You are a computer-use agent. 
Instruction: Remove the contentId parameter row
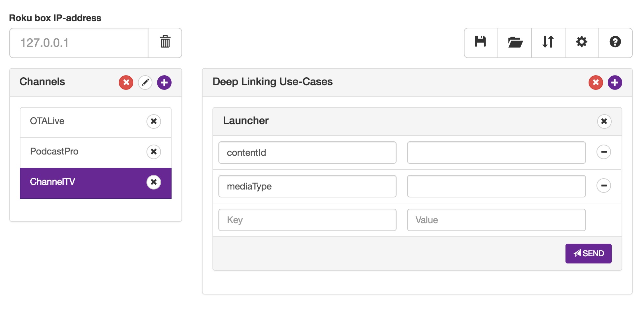click(604, 152)
